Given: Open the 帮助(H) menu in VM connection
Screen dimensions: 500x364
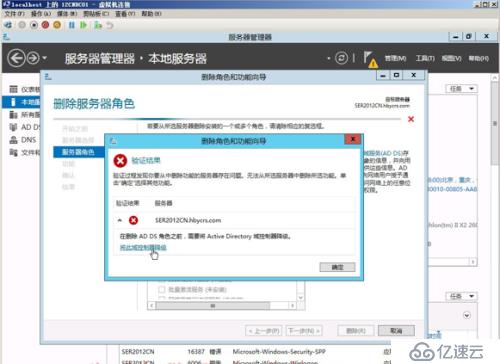Looking at the screenshot, I should click(x=151, y=14).
